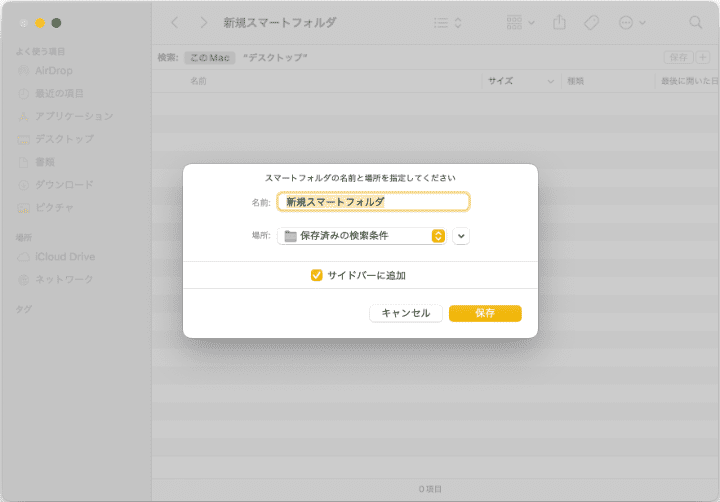
Task: Toggle the サイドバーに追加 checkbox
Action: 317,275
